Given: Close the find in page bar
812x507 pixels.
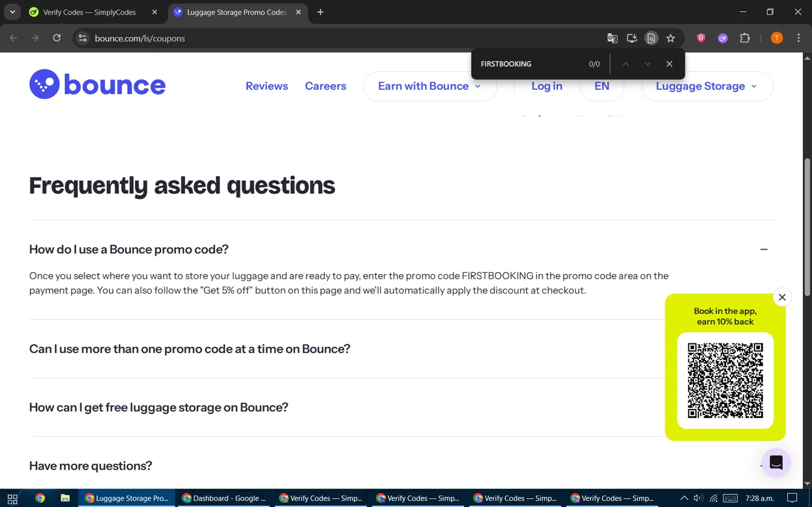Looking at the screenshot, I should pos(670,64).
